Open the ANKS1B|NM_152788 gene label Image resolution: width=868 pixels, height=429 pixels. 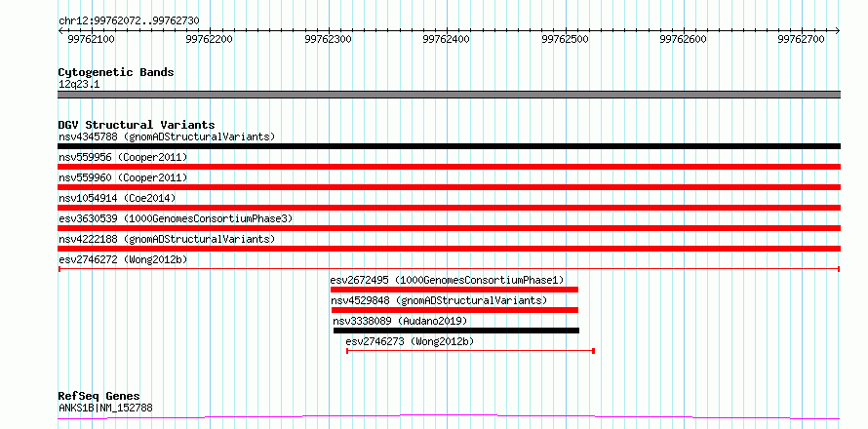pos(105,409)
